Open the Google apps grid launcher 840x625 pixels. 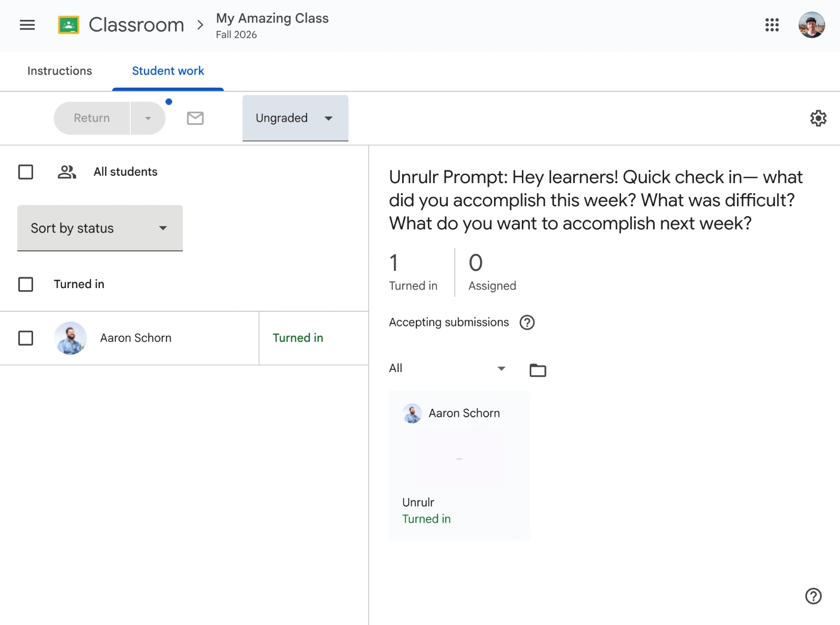pos(772,25)
